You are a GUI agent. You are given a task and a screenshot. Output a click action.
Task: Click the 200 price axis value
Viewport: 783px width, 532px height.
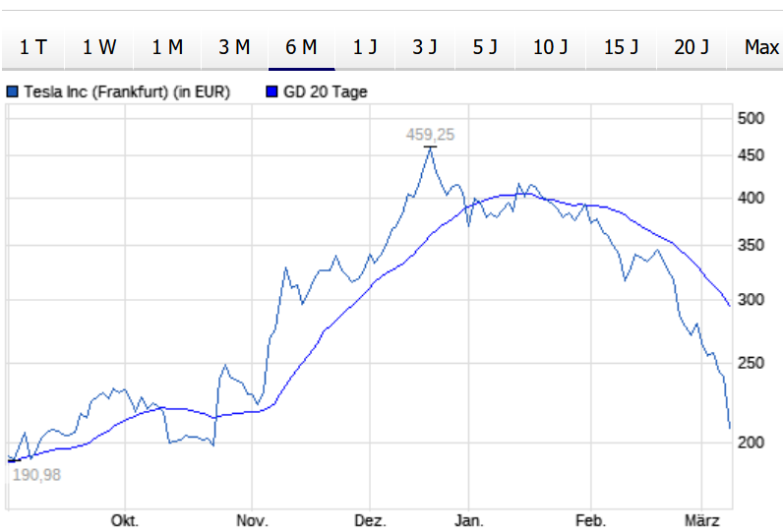pos(752,443)
